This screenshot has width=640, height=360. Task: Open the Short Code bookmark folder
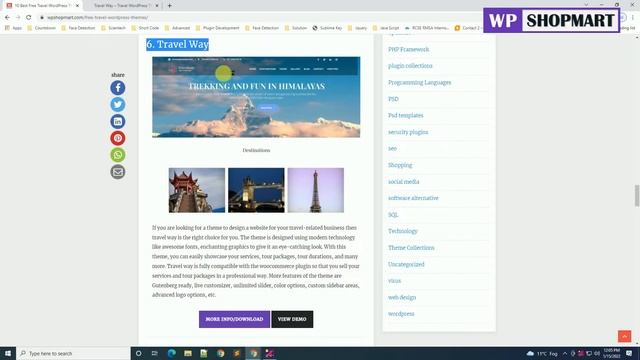(x=145, y=28)
